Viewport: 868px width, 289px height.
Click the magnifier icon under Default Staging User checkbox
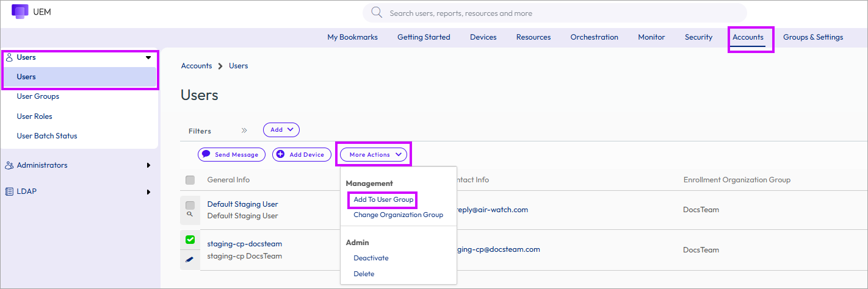click(190, 214)
